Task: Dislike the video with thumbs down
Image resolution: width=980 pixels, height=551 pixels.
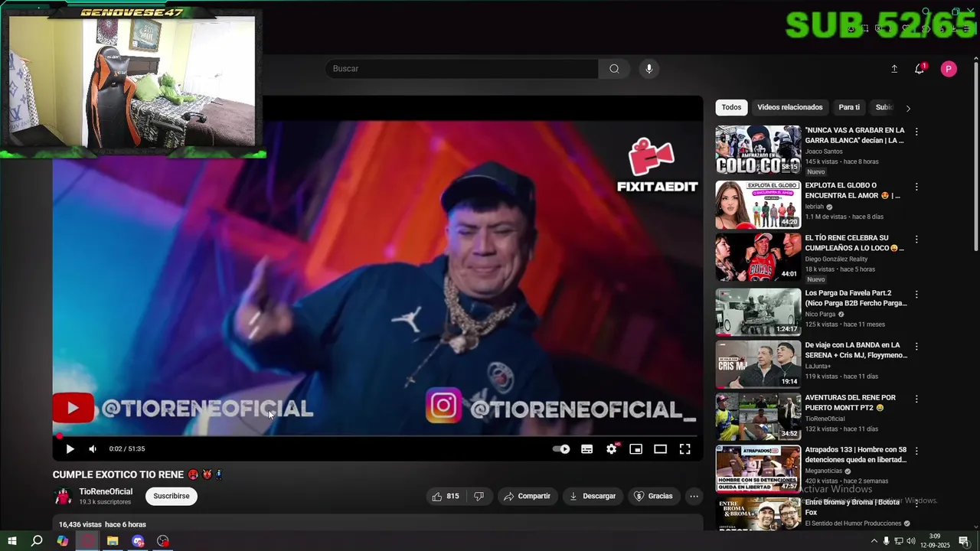Action: pos(479,497)
